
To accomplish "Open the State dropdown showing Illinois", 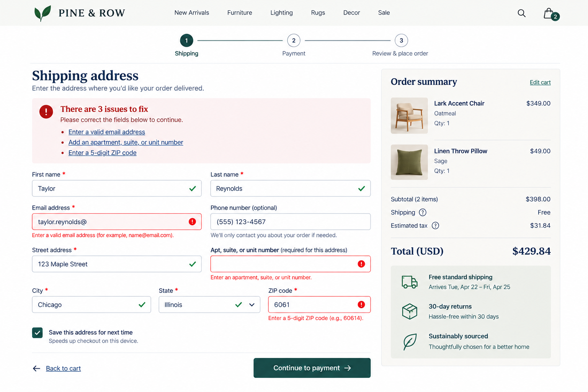I will tap(209, 305).
